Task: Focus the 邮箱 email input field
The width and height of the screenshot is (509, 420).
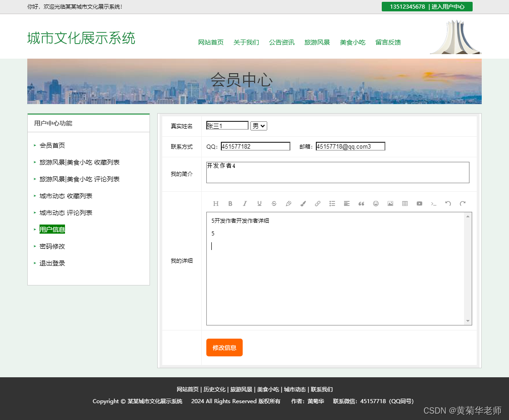Action: tap(350, 146)
